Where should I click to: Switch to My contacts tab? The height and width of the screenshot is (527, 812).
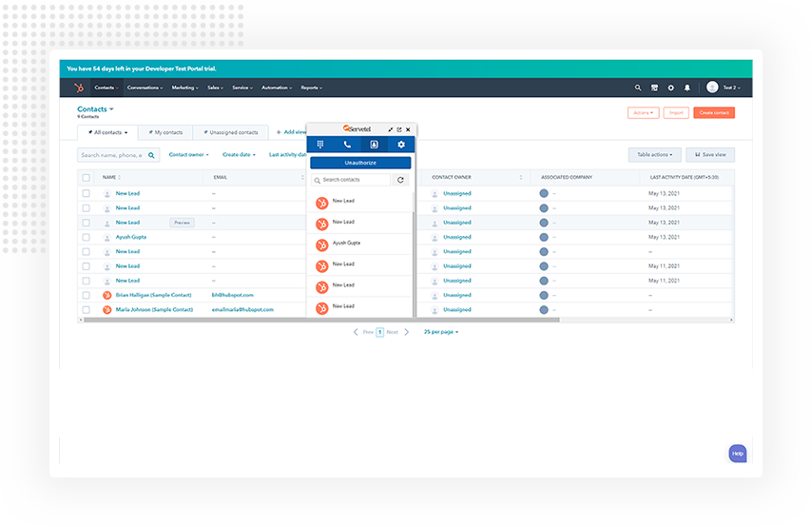(x=165, y=132)
